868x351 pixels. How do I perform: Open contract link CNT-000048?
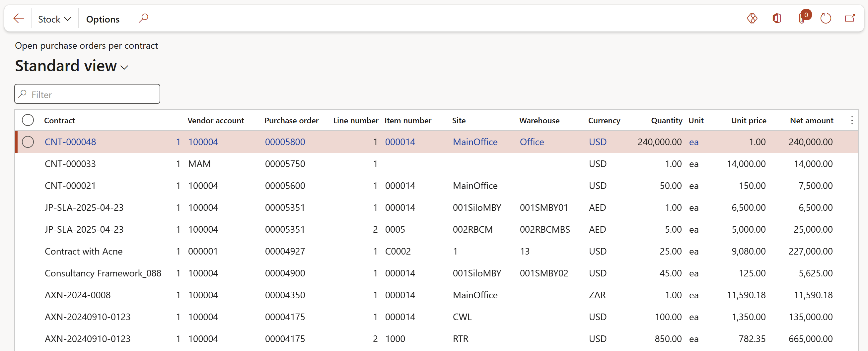(x=70, y=142)
